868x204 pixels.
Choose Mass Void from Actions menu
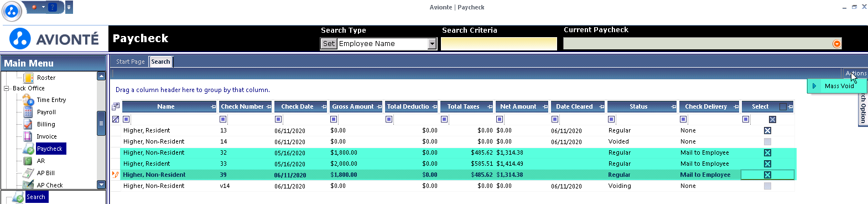837,86
